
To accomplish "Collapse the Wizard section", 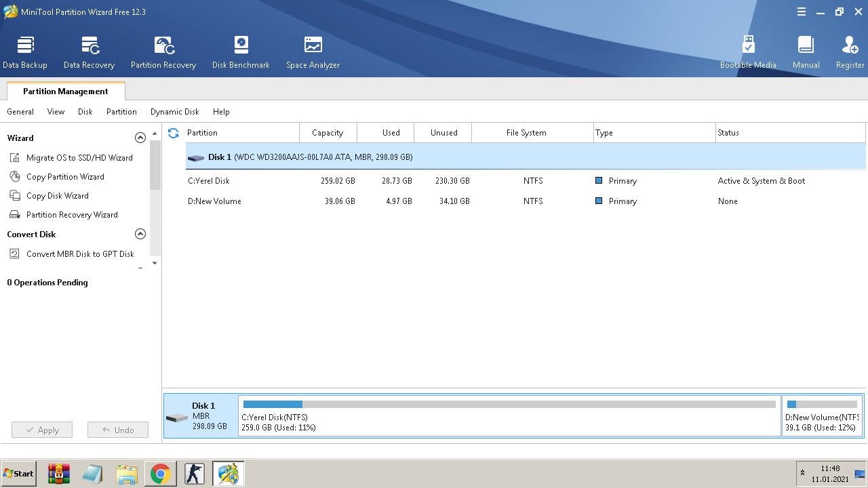I will click(x=140, y=138).
